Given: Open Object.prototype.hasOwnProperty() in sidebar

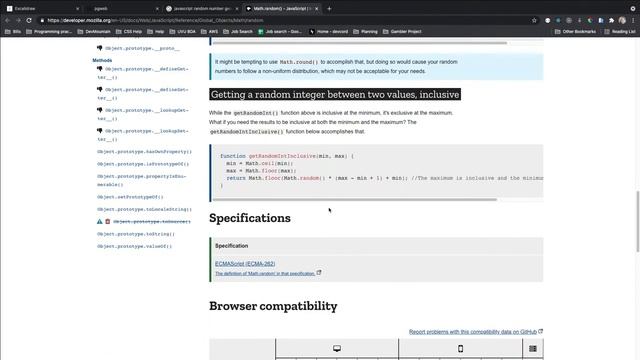Looking at the screenshot, I should point(144,151).
